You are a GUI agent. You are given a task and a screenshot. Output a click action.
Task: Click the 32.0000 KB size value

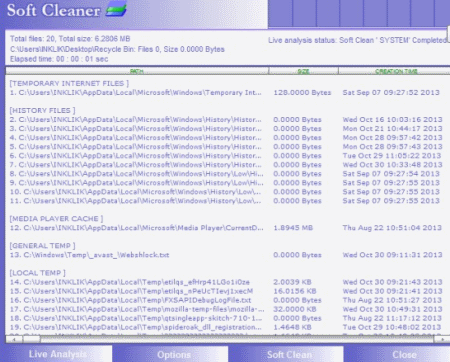295,309
